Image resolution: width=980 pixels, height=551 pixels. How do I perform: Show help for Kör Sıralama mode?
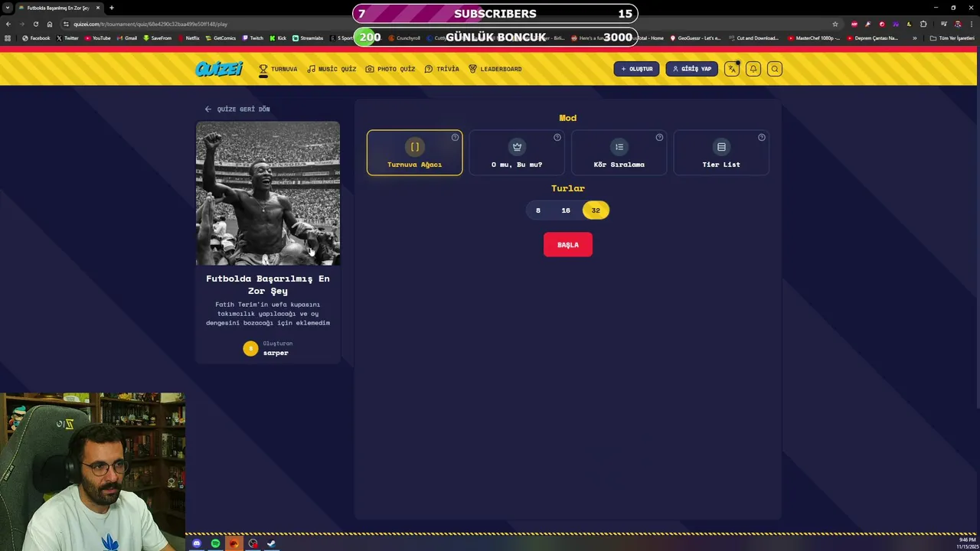[659, 138]
